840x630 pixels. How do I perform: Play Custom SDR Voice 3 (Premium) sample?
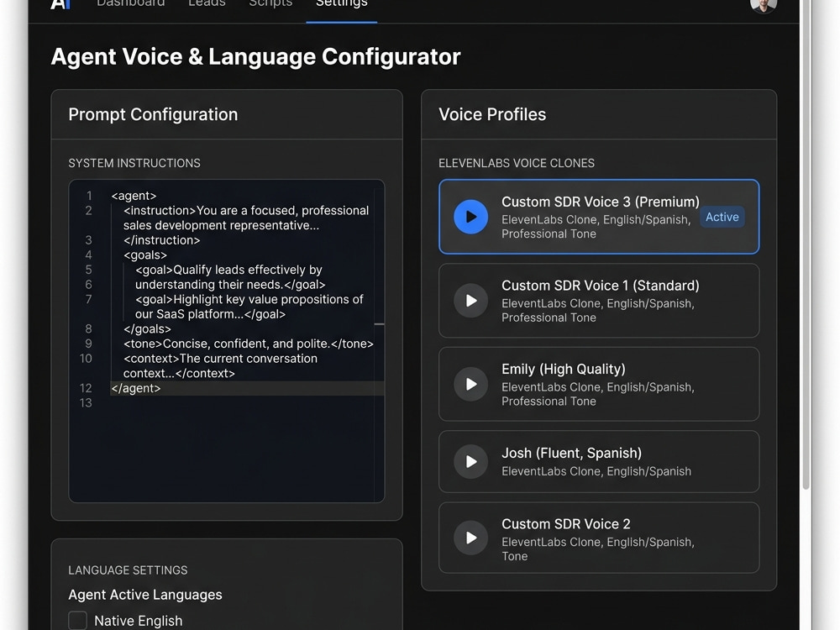(471, 217)
